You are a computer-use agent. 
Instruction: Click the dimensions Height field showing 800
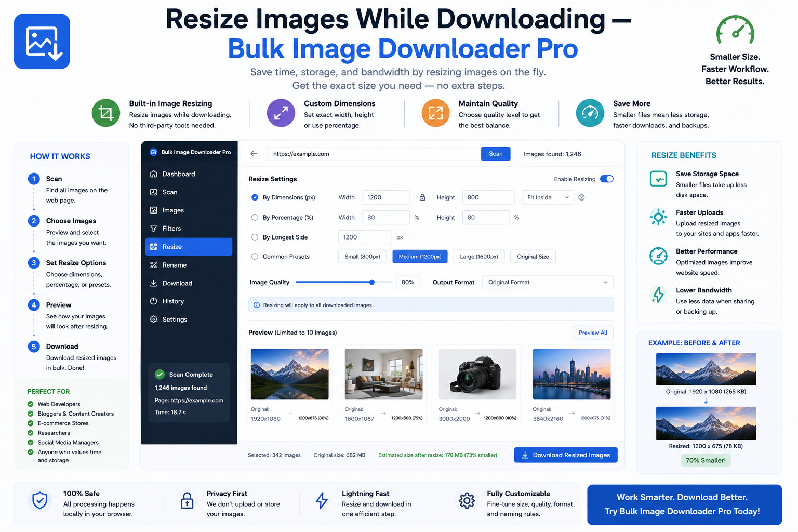pyautogui.click(x=488, y=197)
